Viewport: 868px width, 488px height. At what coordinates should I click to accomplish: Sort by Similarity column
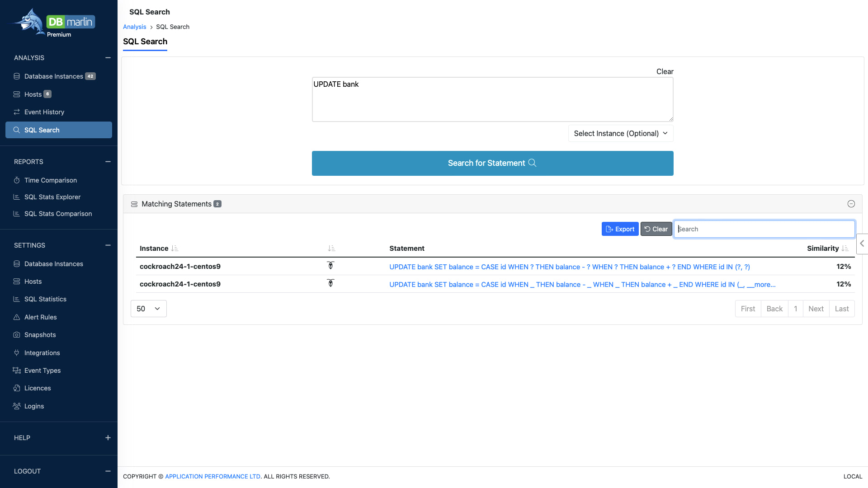pos(828,249)
